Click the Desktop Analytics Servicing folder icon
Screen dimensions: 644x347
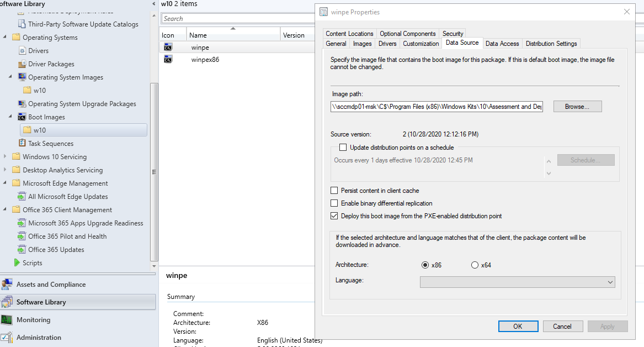pos(16,170)
